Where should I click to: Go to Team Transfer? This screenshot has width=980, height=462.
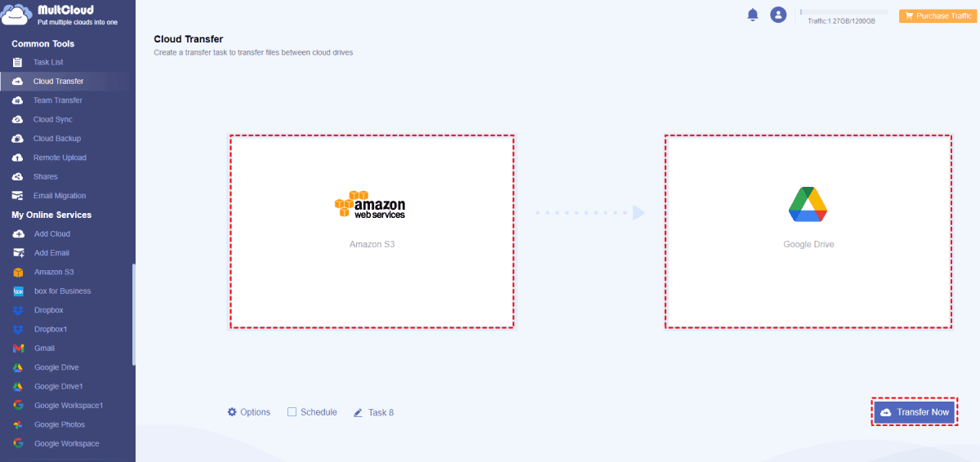click(x=57, y=100)
